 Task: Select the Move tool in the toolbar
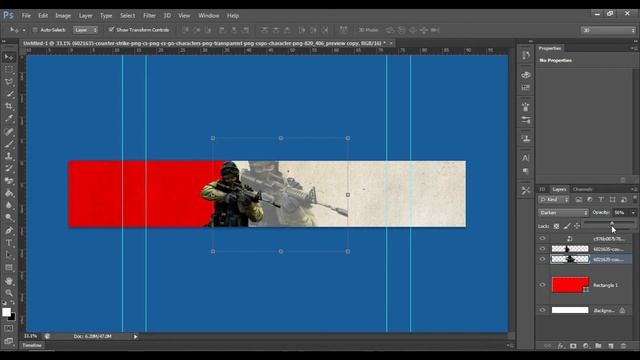point(9,58)
